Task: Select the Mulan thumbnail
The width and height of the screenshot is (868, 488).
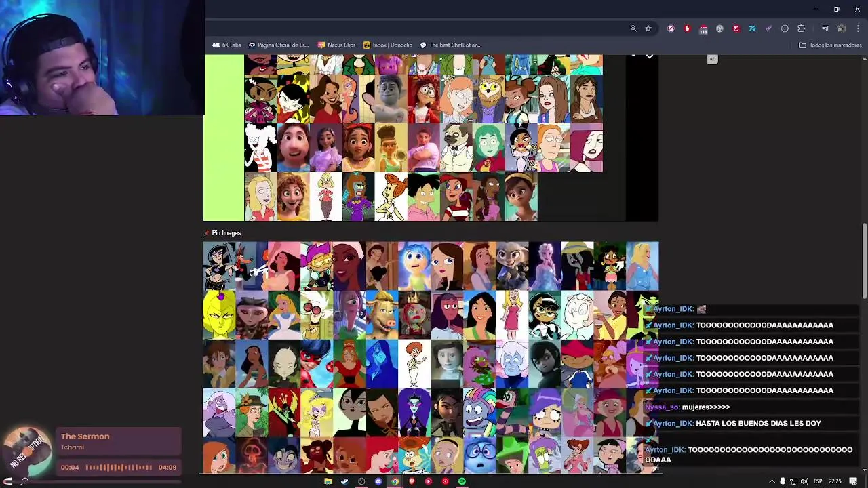Action: (x=479, y=315)
